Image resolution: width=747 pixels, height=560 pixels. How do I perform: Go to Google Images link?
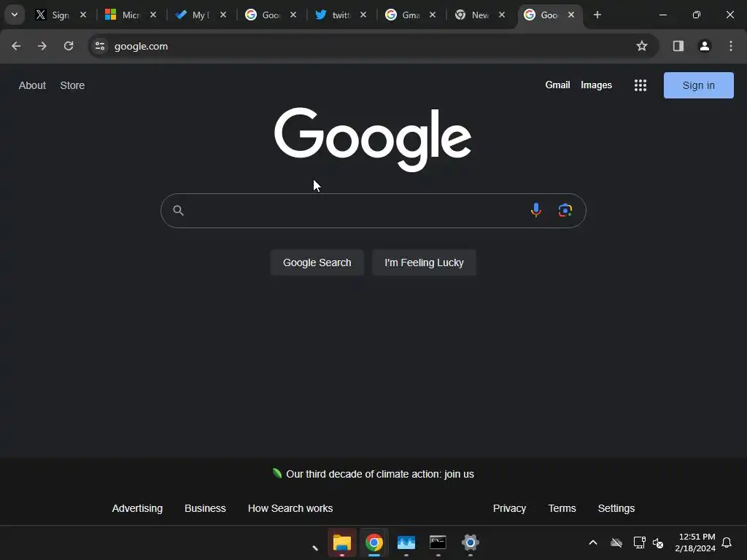596,85
